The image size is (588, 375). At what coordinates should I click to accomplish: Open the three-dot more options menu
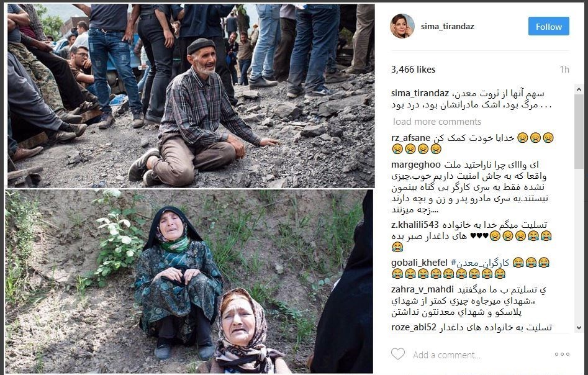click(x=562, y=355)
